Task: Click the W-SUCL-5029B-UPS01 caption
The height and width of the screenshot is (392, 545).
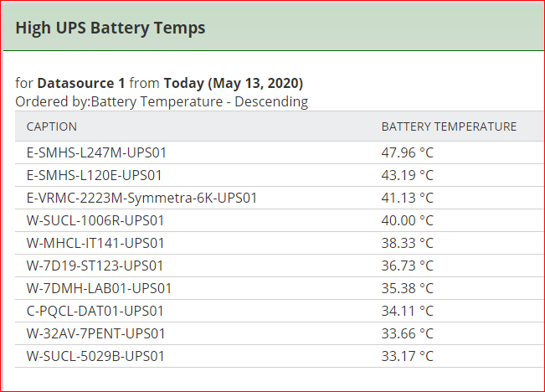Action: click(95, 356)
